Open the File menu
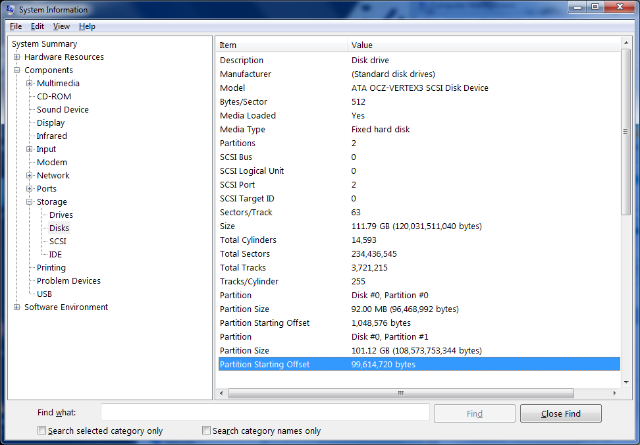 pos(15,26)
